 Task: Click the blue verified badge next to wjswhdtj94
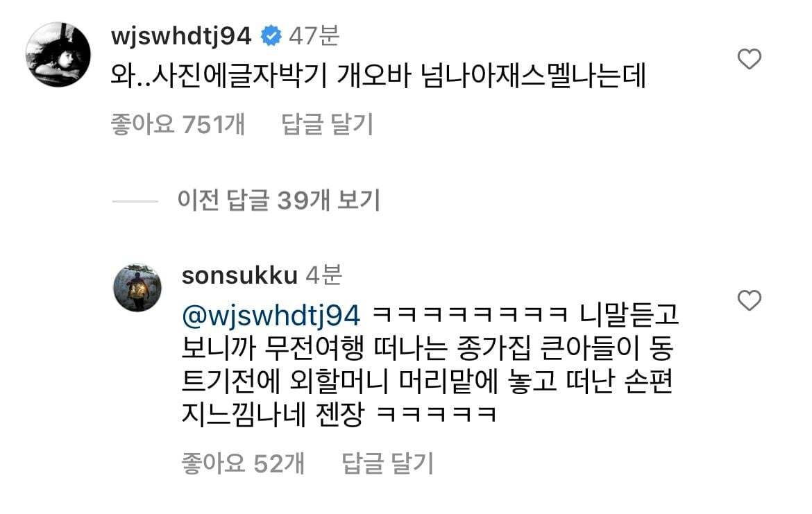click(271, 35)
